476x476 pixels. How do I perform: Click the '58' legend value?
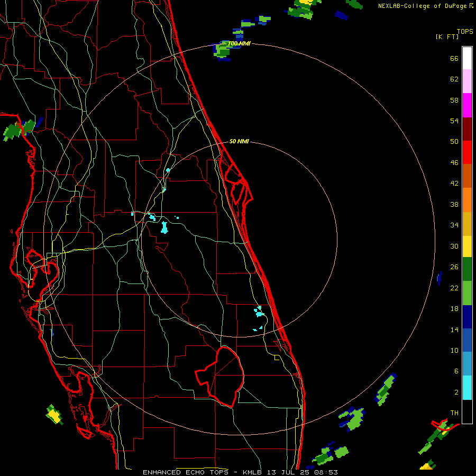[x=454, y=100]
